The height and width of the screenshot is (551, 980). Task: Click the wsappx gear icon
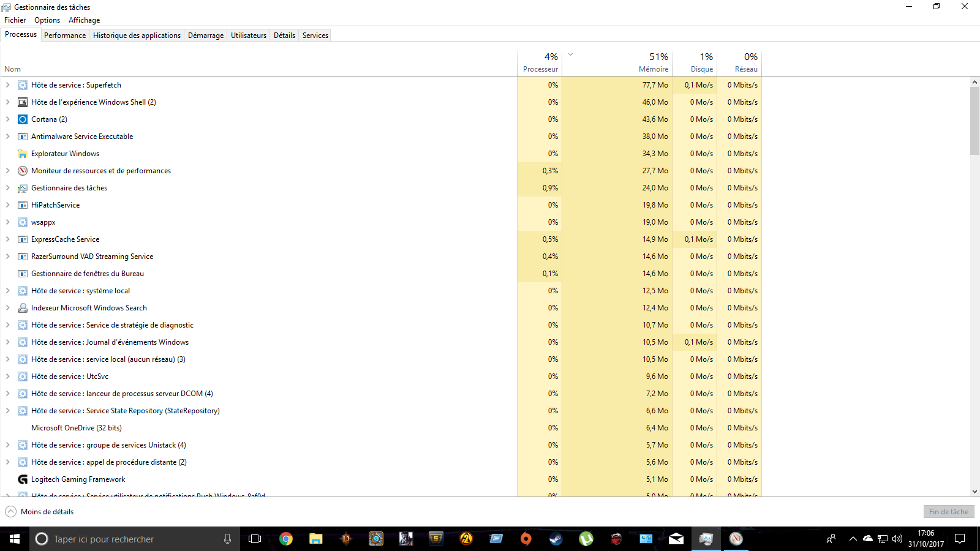click(23, 222)
